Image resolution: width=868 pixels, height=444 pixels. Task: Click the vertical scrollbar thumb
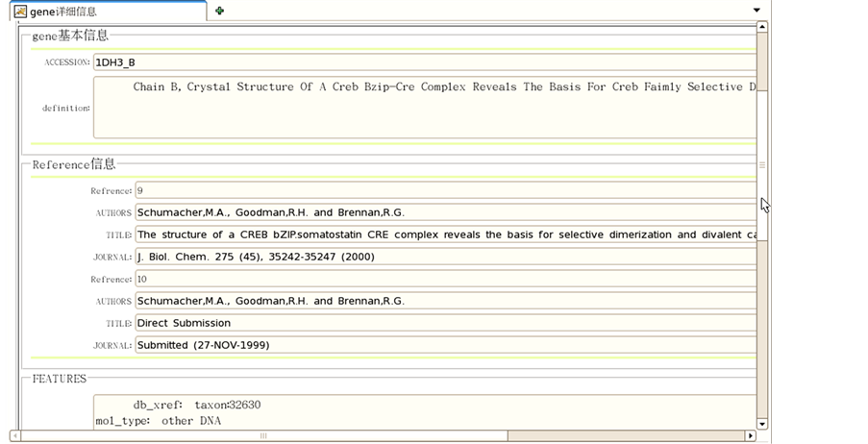(x=762, y=163)
